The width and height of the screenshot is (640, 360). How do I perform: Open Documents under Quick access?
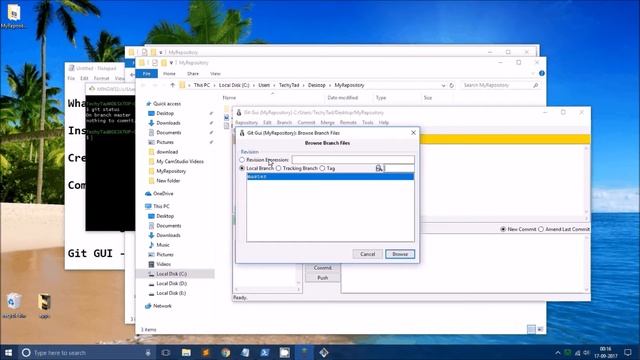click(169, 133)
